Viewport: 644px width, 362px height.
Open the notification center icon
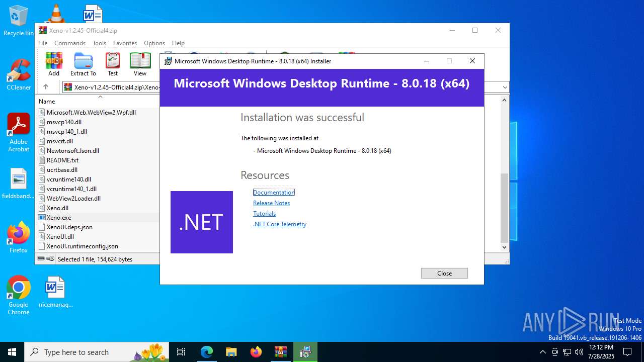tap(627, 352)
